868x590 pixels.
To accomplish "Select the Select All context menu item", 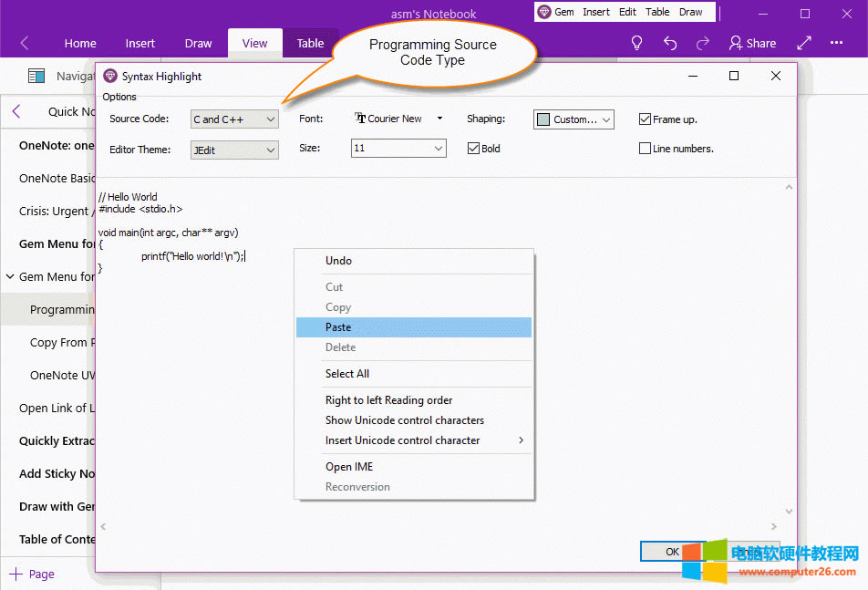I will tap(347, 374).
